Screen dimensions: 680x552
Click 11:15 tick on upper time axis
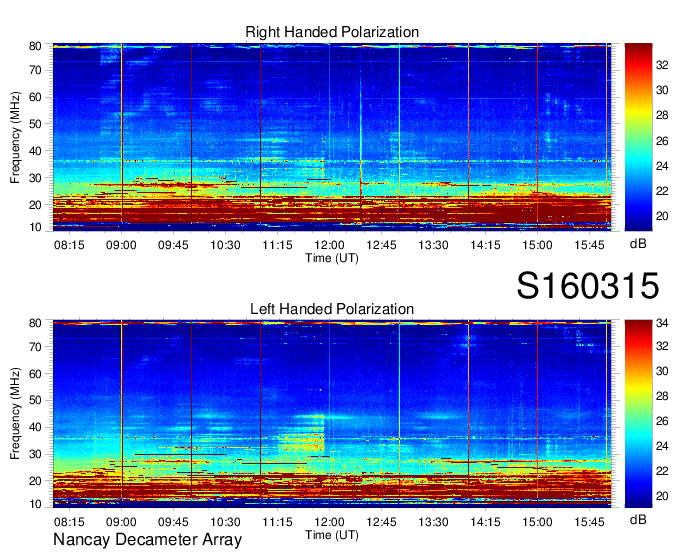[x=277, y=245]
